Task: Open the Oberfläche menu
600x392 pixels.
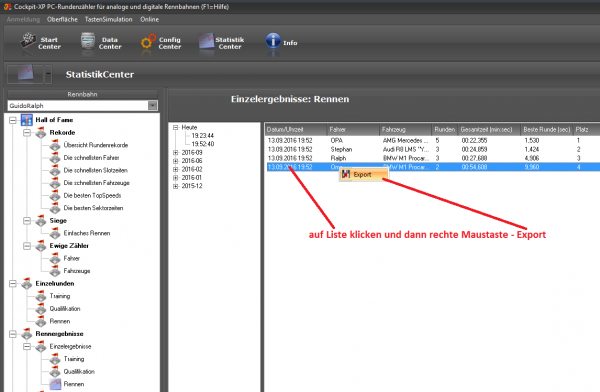Action: (x=62, y=19)
